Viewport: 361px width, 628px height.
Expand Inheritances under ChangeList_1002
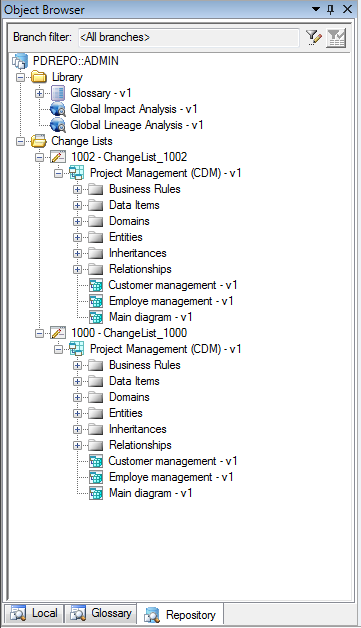78,254
